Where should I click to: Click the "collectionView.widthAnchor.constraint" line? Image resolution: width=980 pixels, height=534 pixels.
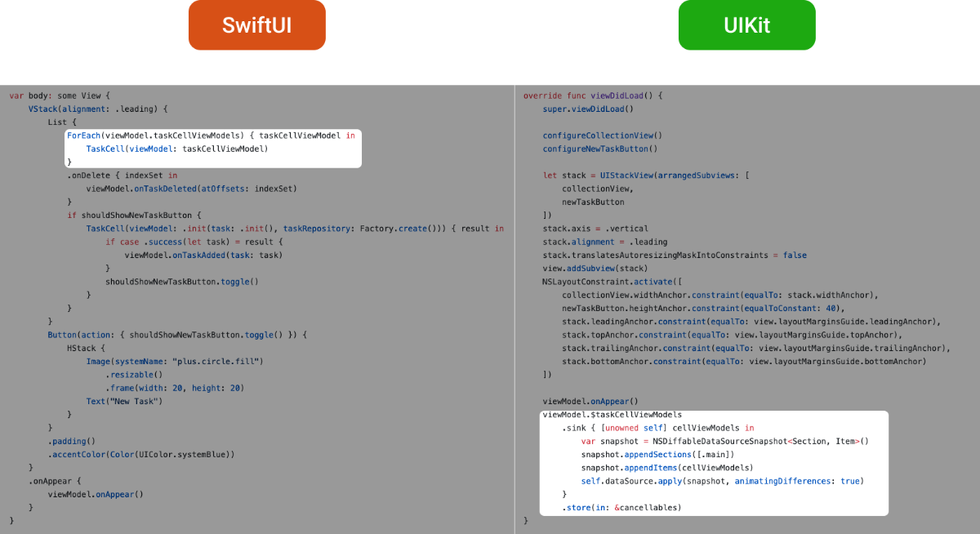[x=720, y=295]
